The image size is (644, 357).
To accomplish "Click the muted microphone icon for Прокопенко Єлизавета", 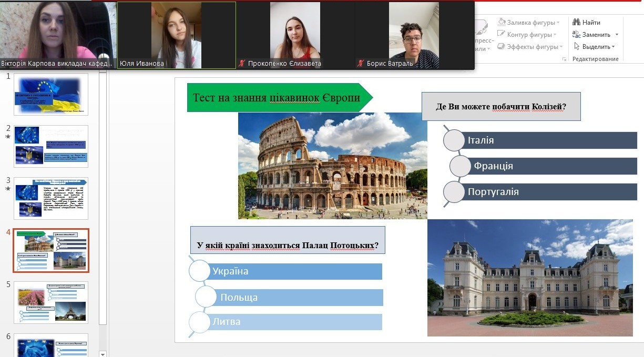I will (x=242, y=63).
